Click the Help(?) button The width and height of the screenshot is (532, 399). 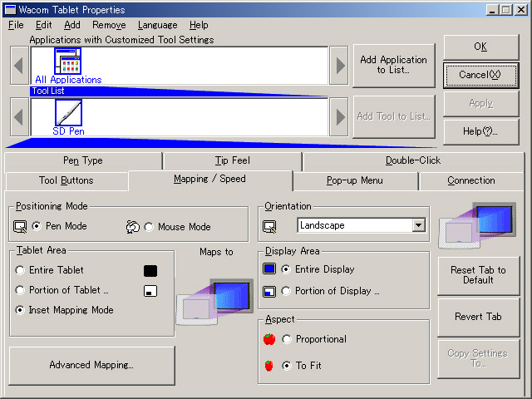coord(480,131)
